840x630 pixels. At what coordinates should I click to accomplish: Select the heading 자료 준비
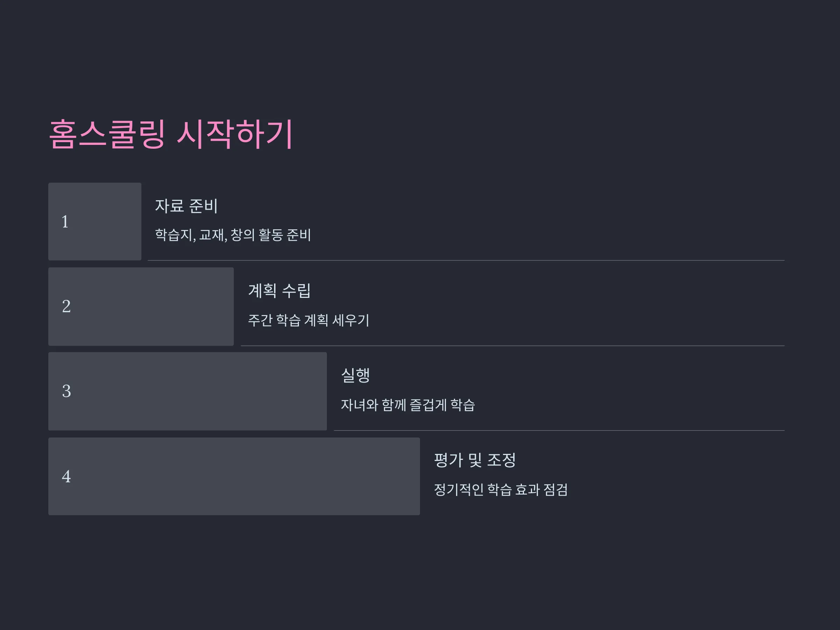pyautogui.click(x=186, y=206)
